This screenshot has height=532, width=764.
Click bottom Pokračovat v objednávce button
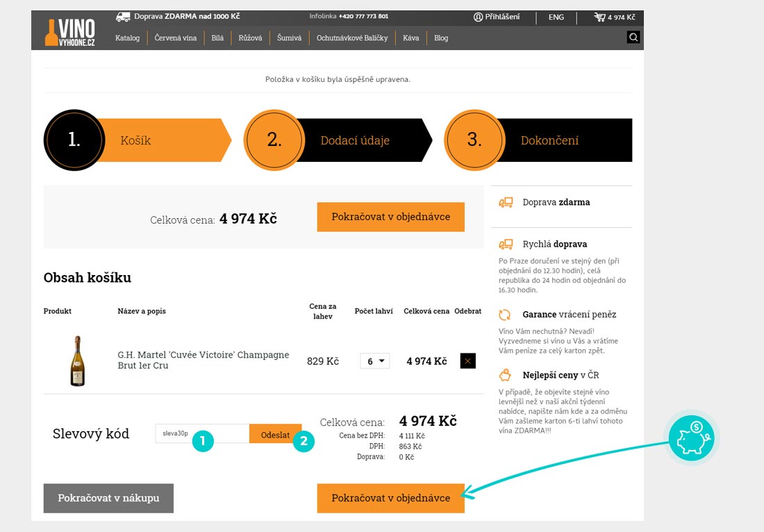pos(390,498)
